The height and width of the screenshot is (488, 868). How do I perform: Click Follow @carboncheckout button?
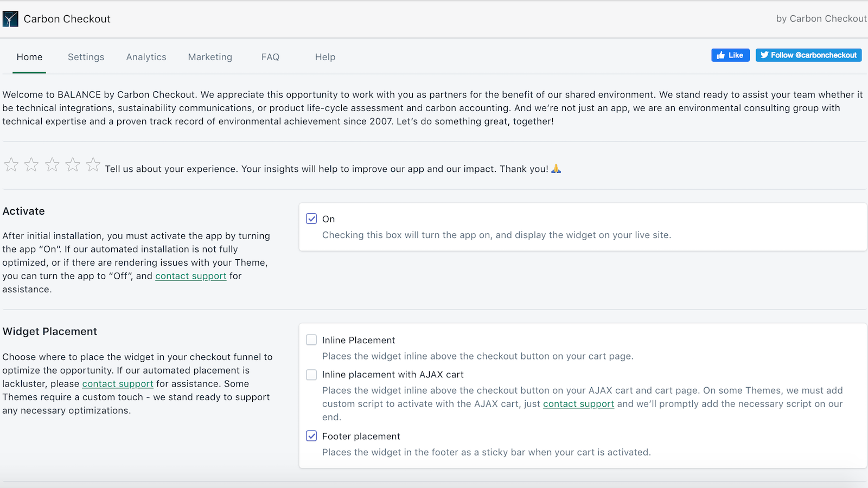pyautogui.click(x=808, y=55)
